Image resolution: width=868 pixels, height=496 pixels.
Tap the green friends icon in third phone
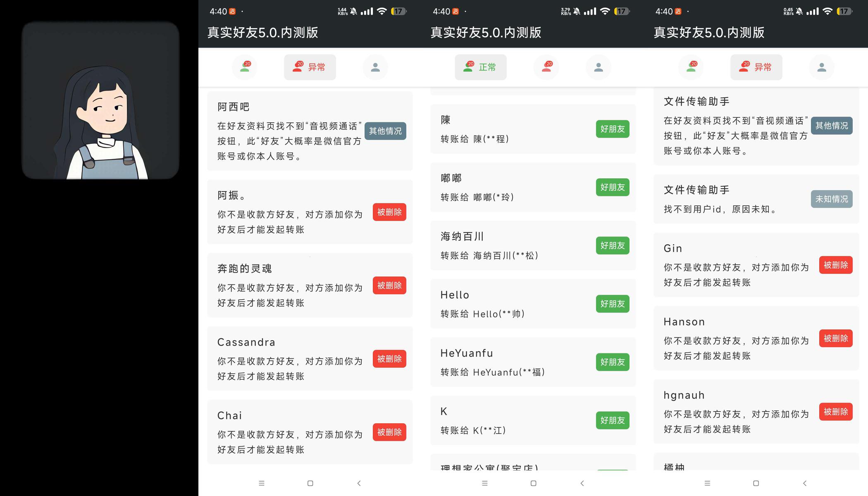[x=691, y=67]
